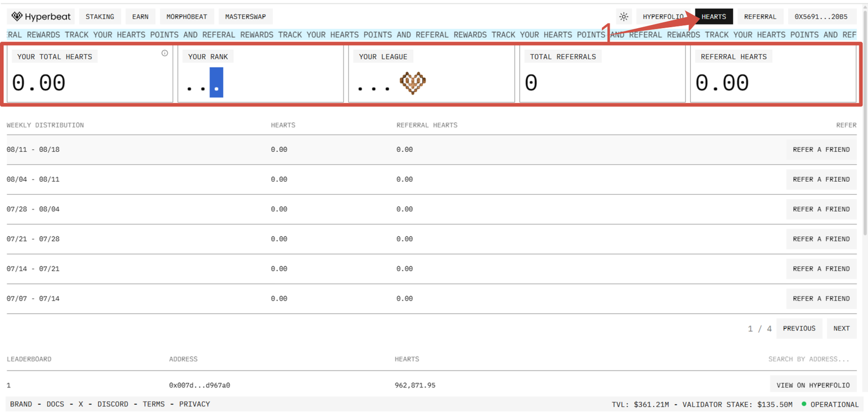
Task: Focus the Search by Address field
Action: click(x=808, y=359)
